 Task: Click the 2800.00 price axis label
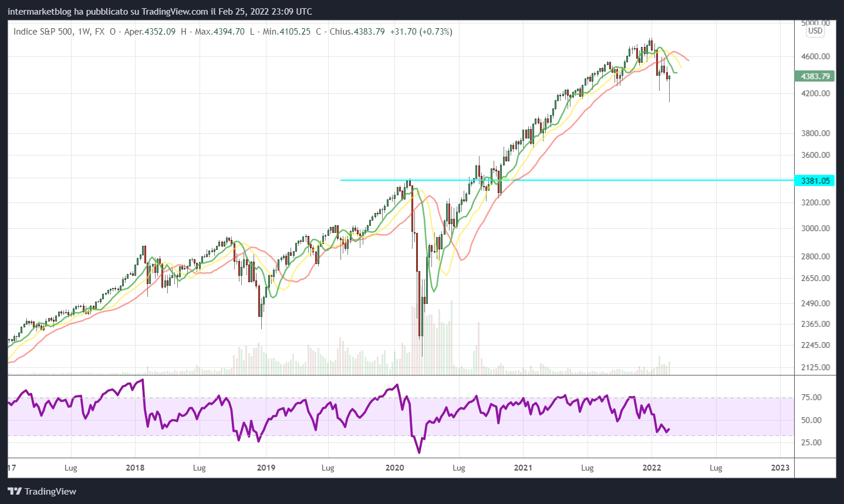[x=815, y=256]
